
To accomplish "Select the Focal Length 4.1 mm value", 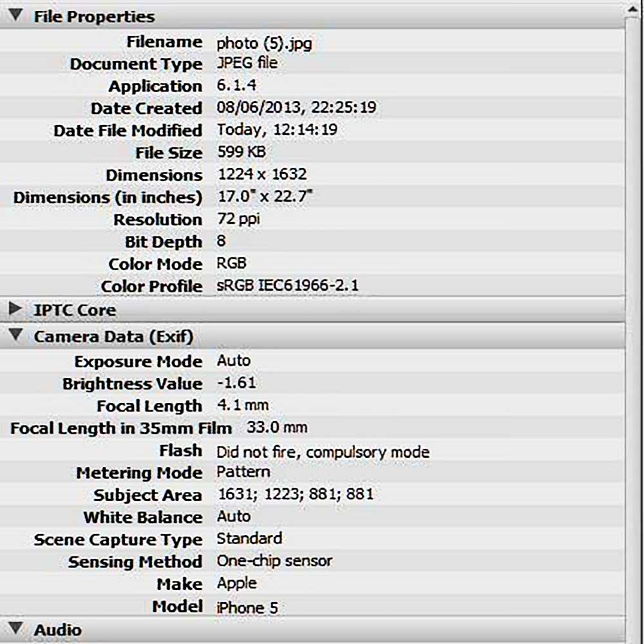I will 242,406.
